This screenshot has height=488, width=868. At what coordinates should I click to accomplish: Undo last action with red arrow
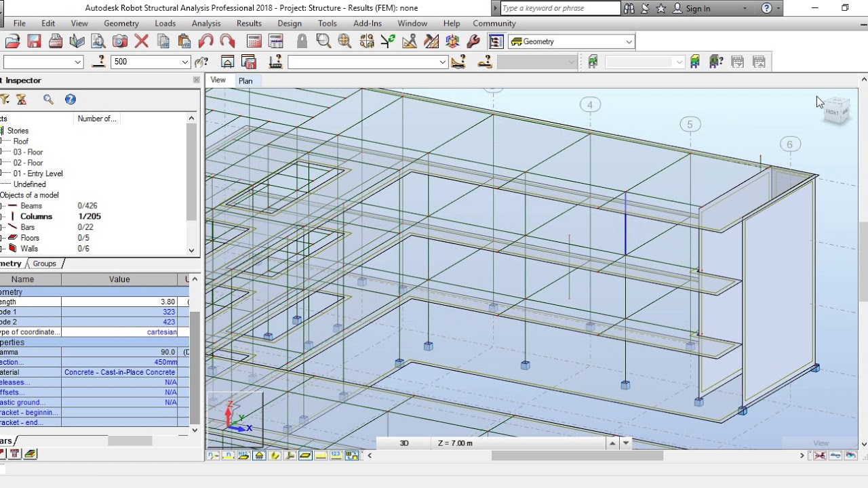coord(206,41)
